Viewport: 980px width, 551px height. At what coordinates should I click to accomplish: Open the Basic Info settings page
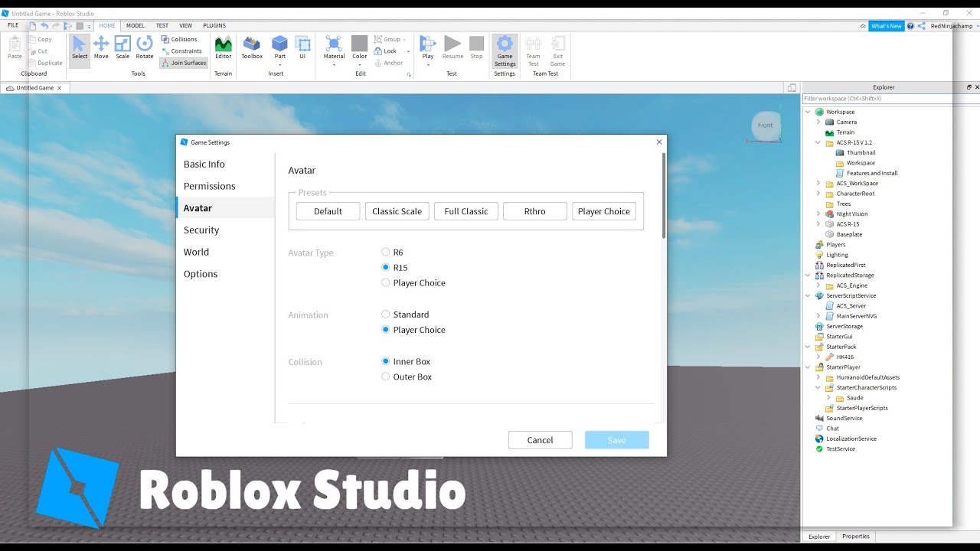[204, 164]
